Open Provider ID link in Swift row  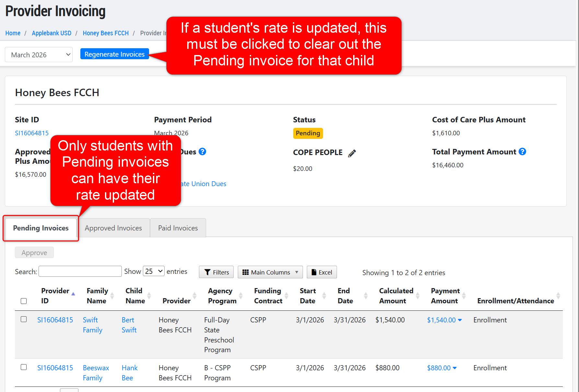coord(55,320)
